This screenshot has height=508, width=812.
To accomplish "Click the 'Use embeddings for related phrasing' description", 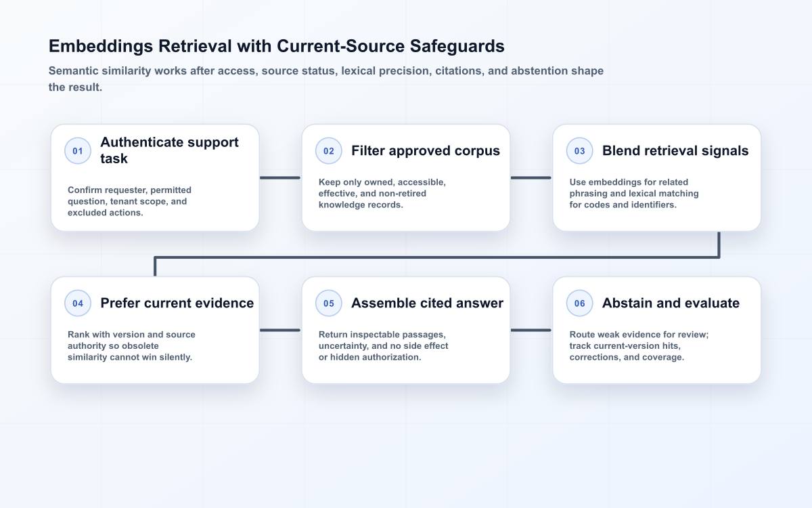I will click(x=634, y=193).
